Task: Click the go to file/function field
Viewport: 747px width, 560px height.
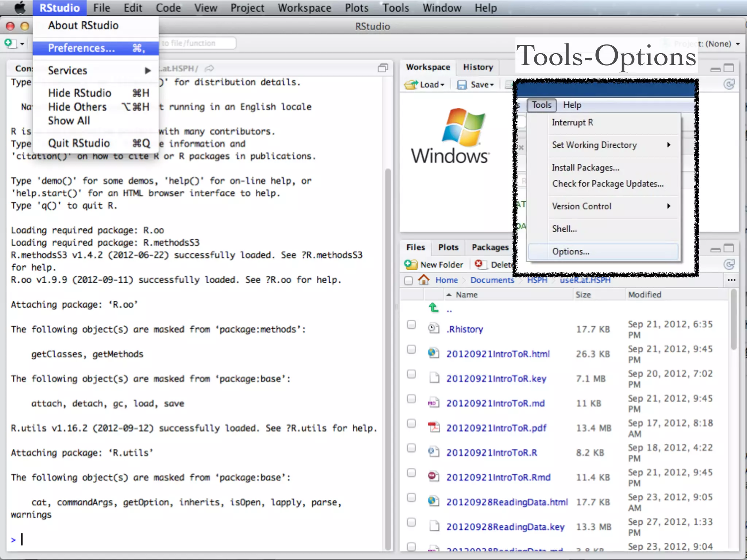Action: (x=197, y=43)
